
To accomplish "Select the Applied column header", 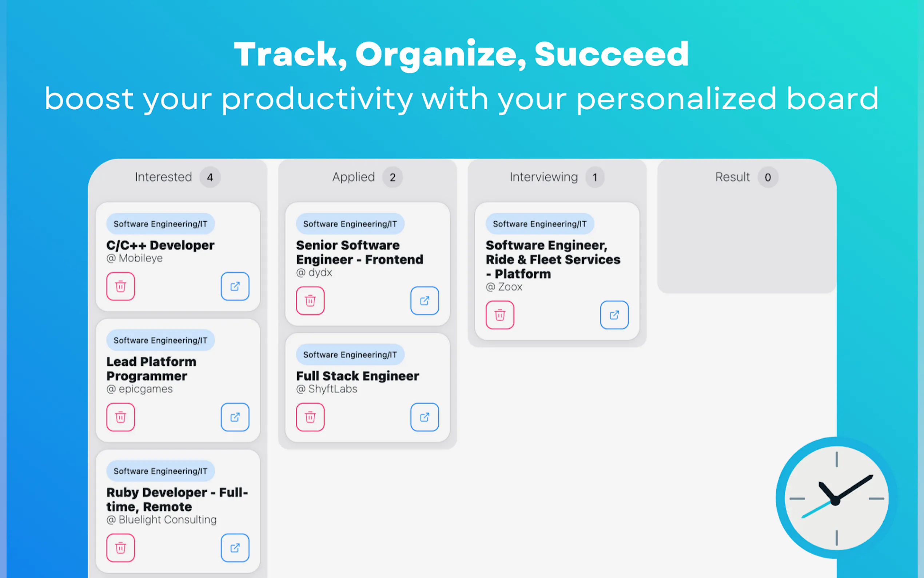I will (x=353, y=177).
